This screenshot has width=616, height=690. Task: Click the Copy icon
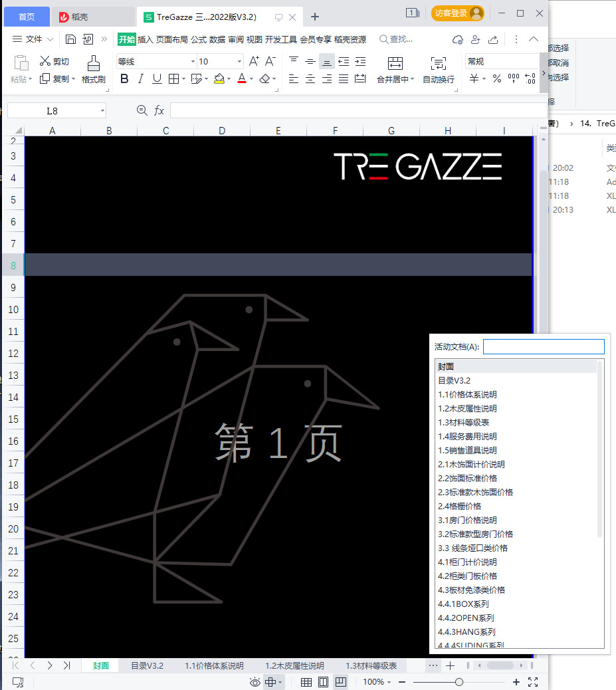[x=45, y=78]
